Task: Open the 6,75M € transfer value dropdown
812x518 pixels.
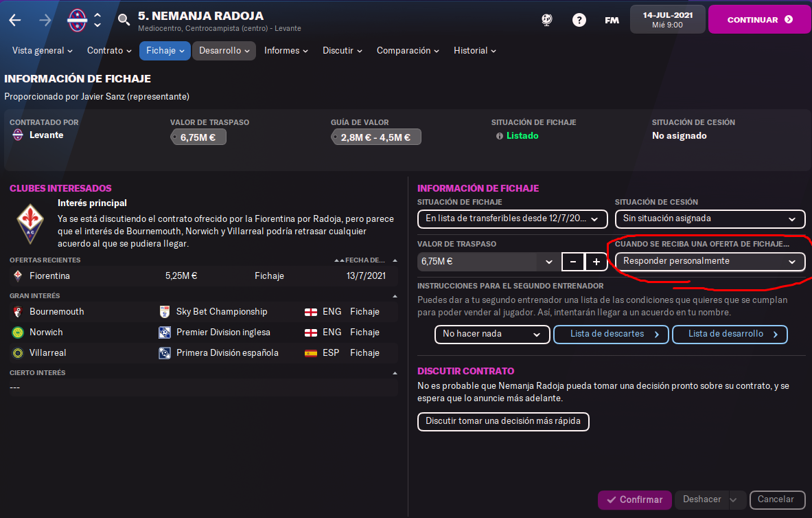Action: click(488, 262)
